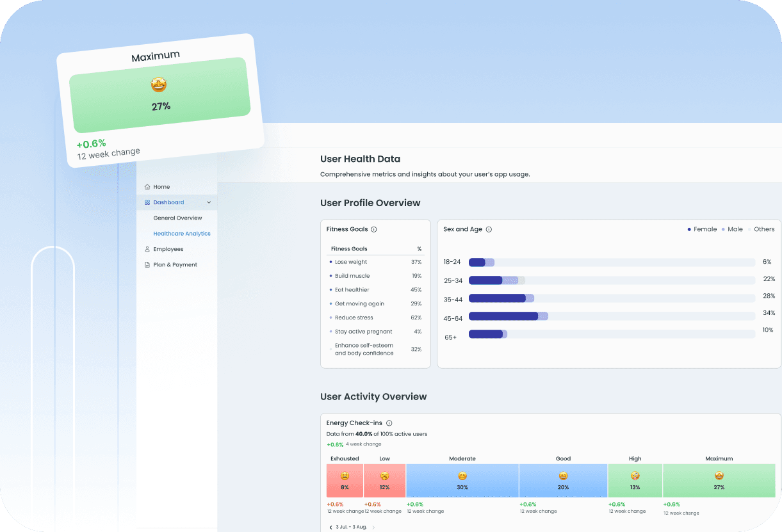The width and height of the screenshot is (782, 532).
Task: Open Plan & Payment in the sidebar
Action: 177,264
